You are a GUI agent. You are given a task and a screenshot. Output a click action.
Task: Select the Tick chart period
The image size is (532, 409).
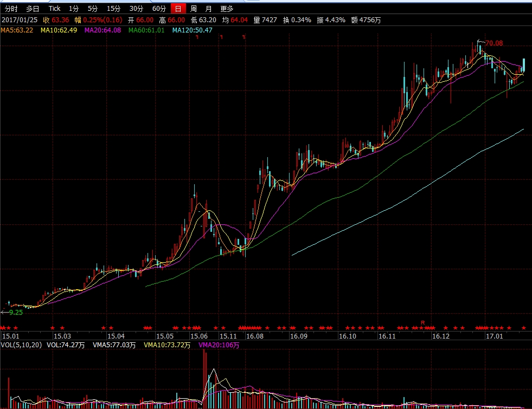pyautogui.click(x=54, y=9)
